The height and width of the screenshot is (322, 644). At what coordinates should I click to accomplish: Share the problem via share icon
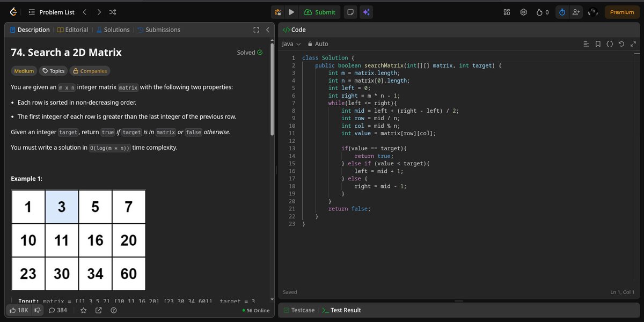[99, 310]
